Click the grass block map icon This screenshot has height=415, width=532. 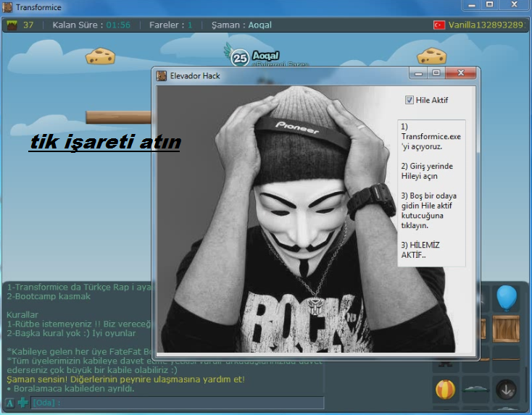point(12,25)
